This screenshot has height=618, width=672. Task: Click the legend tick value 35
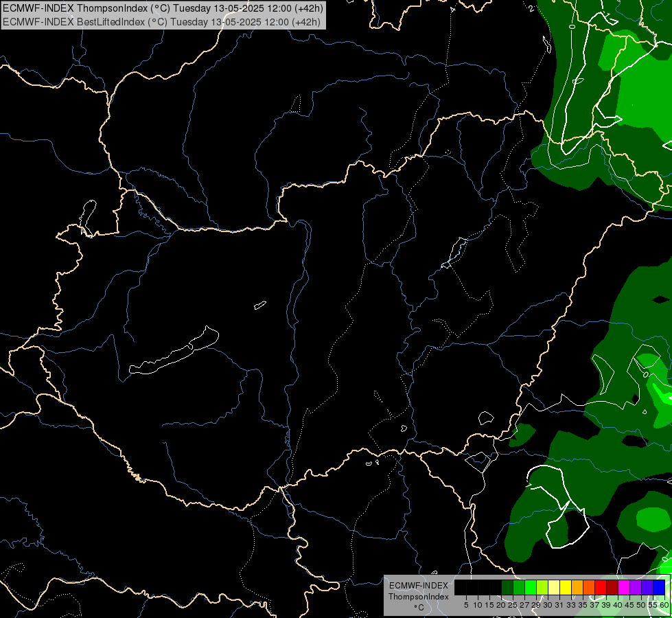[583, 605]
